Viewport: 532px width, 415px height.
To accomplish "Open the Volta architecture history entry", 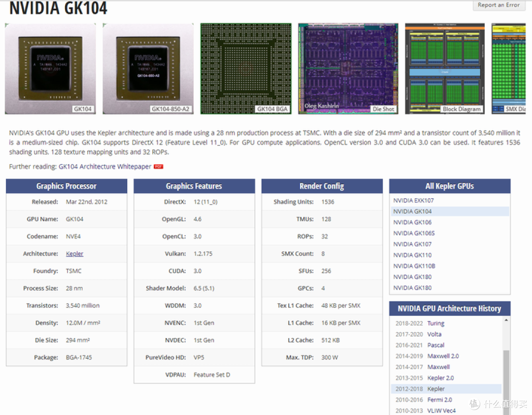I will point(434,334).
